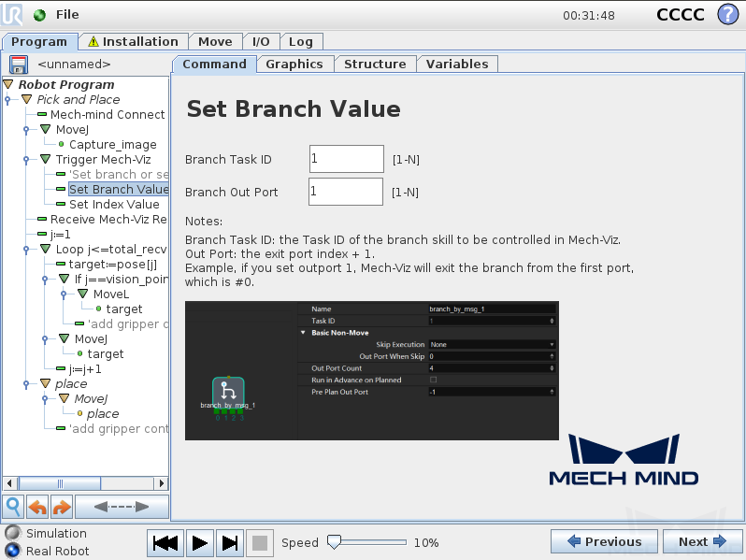Screen dimensions: 746x560
Task: Open the help question mark icon
Action: pyautogui.click(x=727, y=14)
